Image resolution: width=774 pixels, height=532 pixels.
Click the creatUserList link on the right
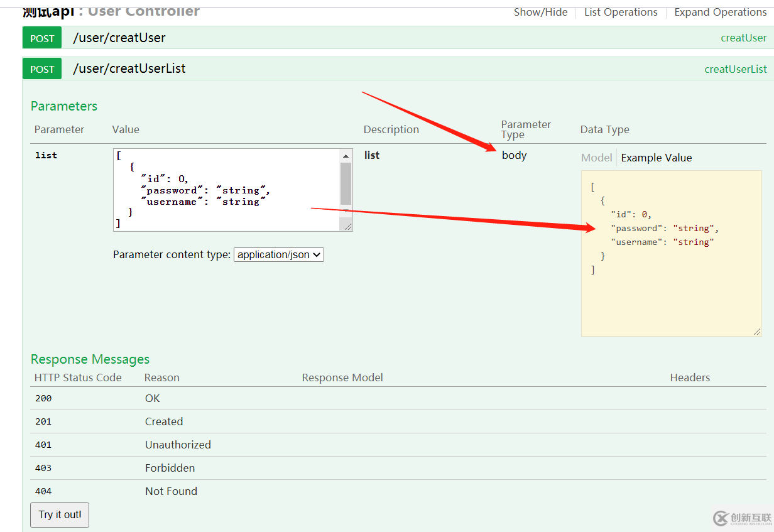(x=735, y=69)
